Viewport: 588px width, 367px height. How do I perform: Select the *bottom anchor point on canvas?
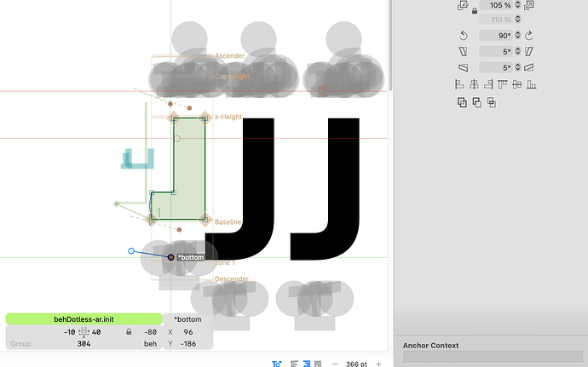tap(171, 256)
